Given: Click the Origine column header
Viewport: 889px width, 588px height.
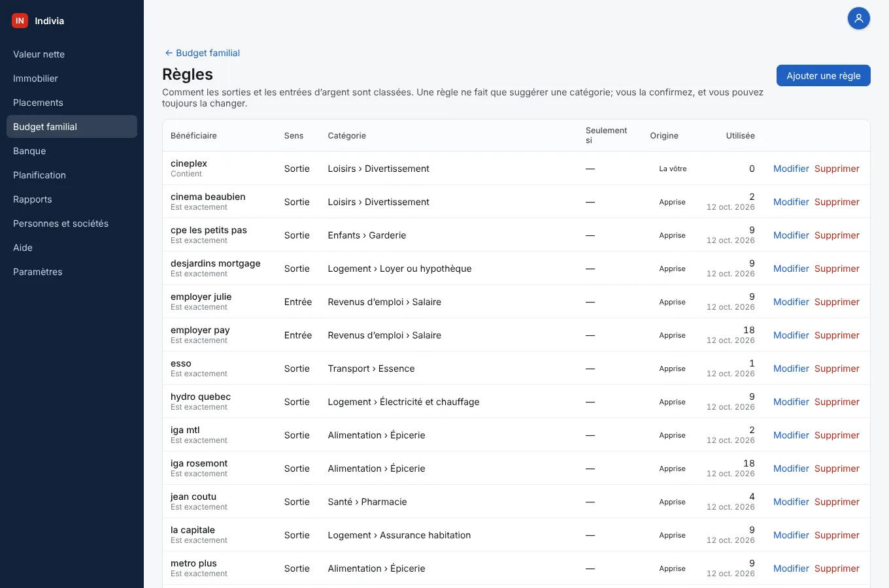Looking at the screenshot, I should (x=664, y=136).
